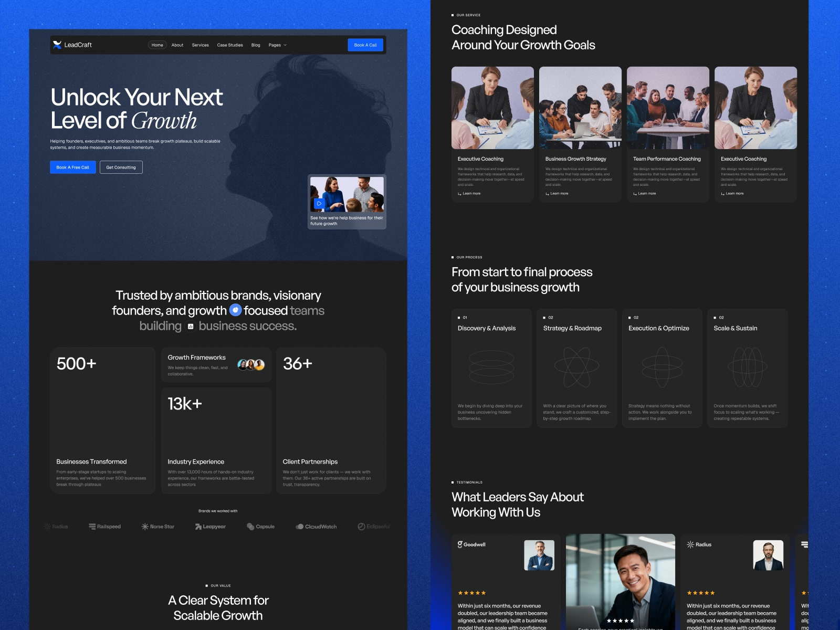The image size is (840, 630).
Task: Click the blue circular icon beside 'focused'
Action: 236,310
